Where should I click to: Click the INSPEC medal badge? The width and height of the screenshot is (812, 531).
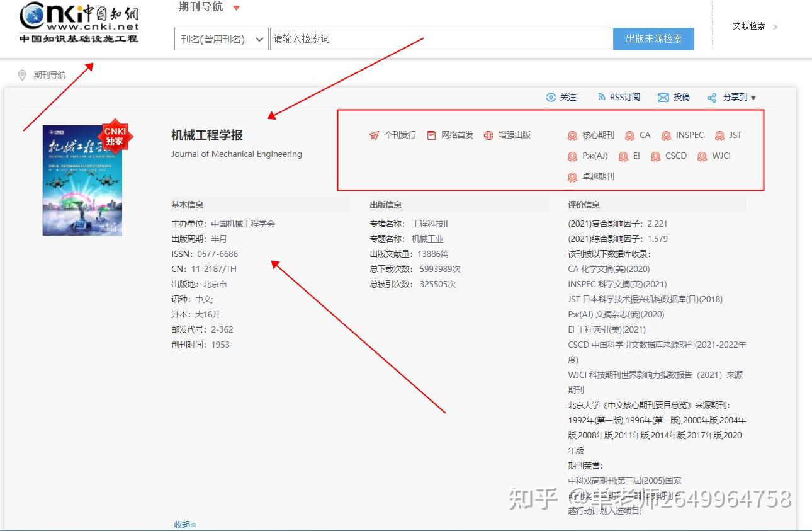pos(666,136)
